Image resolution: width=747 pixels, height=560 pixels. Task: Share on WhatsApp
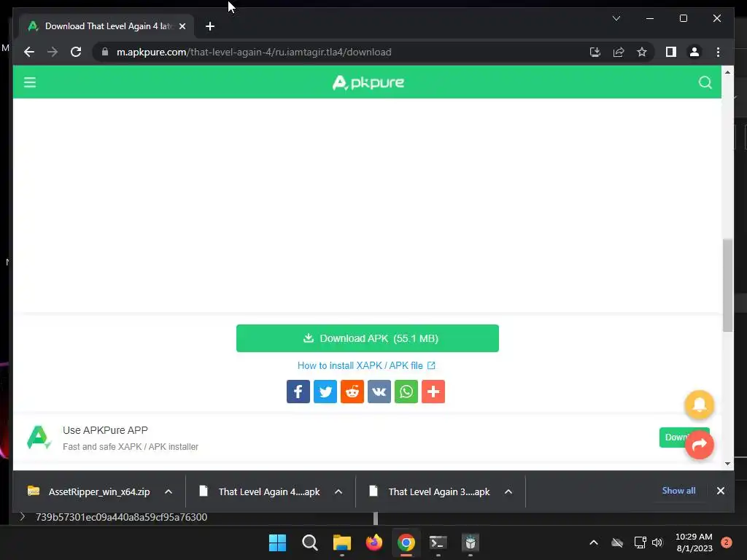click(x=406, y=392)
